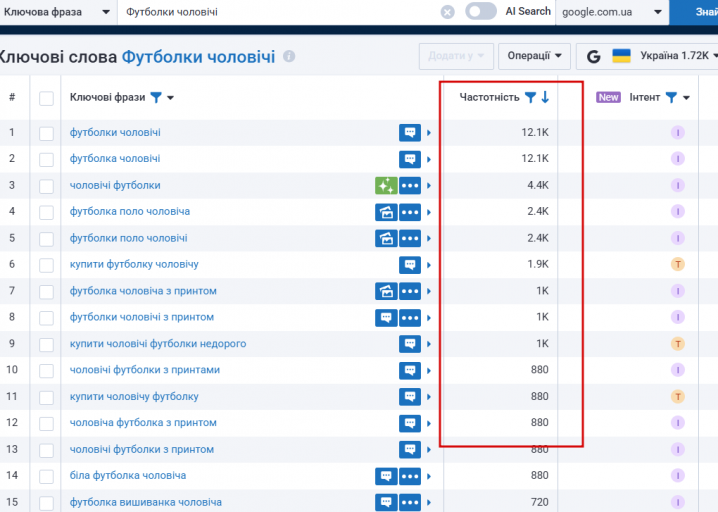Click T intent badge in купити футболку чоловічу row
This screenshot has width=718, height=512.
point(678,264)
